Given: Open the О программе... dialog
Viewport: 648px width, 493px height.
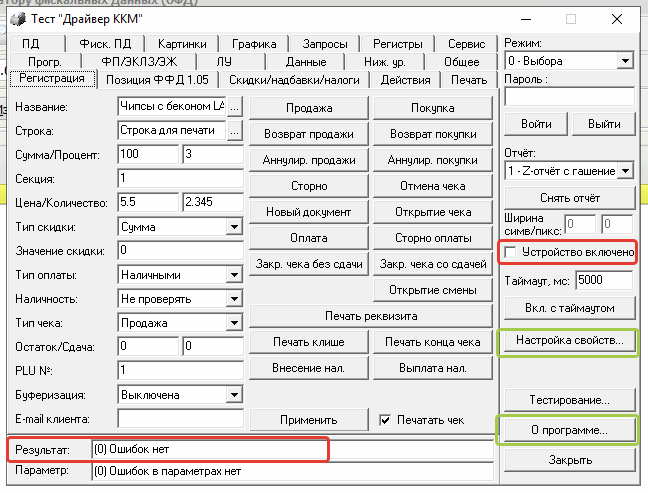Looking at the screenshot, I should click(570, 430).
